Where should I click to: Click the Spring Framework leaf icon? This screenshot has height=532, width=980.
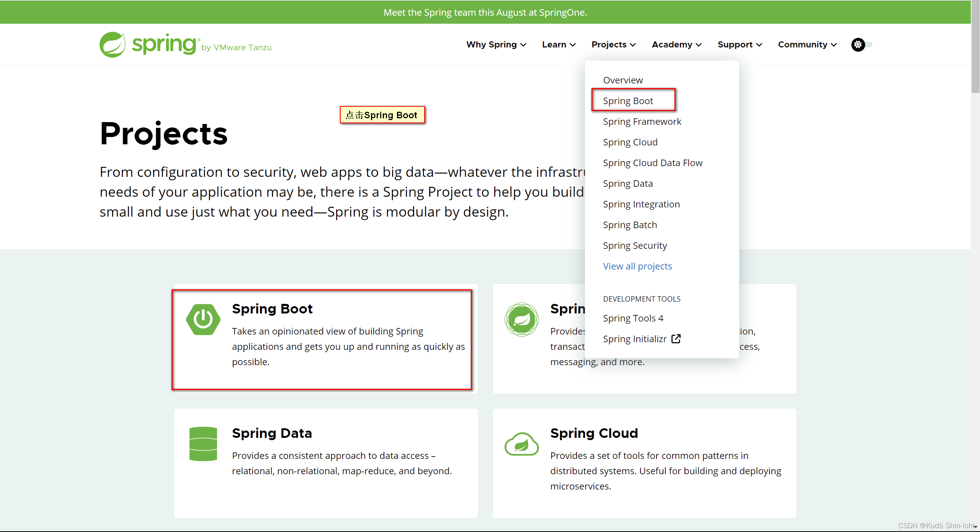[521, 319]
